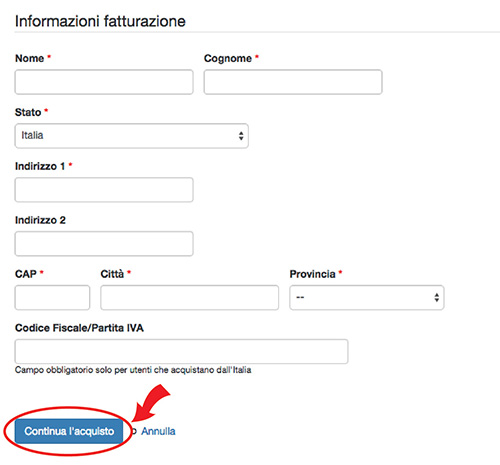Image resolution: width=500 pixels, height=465 pixels.
Task: Click the Provincia selector's up-down arrows
Action: point(437,297)
